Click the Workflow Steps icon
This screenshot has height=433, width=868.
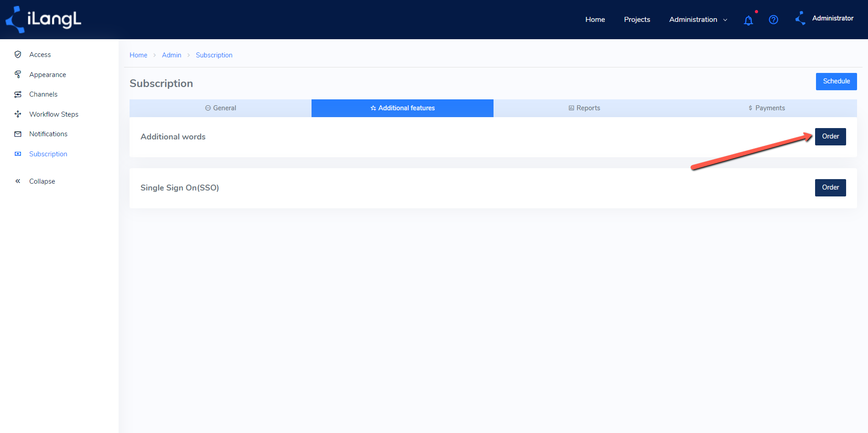click(x=18, y=114)
